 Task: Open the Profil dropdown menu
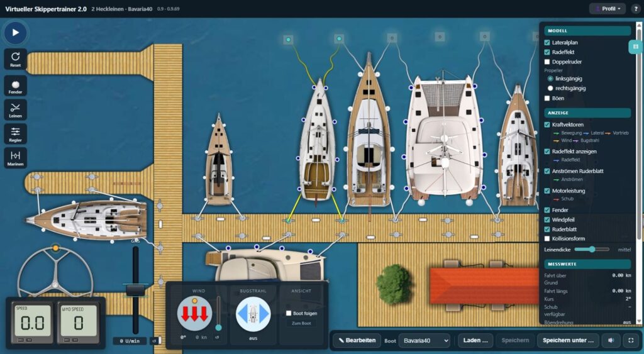[x=608, y=9]
